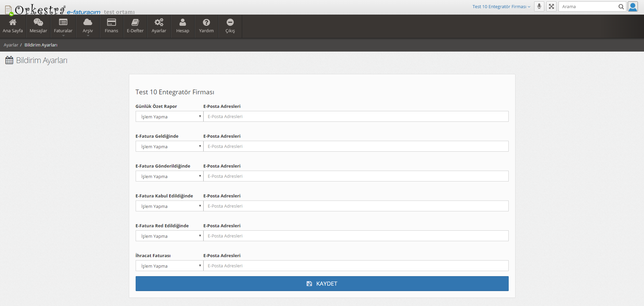Expand the Faturalar menu
This screenshot has height=306, width=644.
click(x=63, y=26)
